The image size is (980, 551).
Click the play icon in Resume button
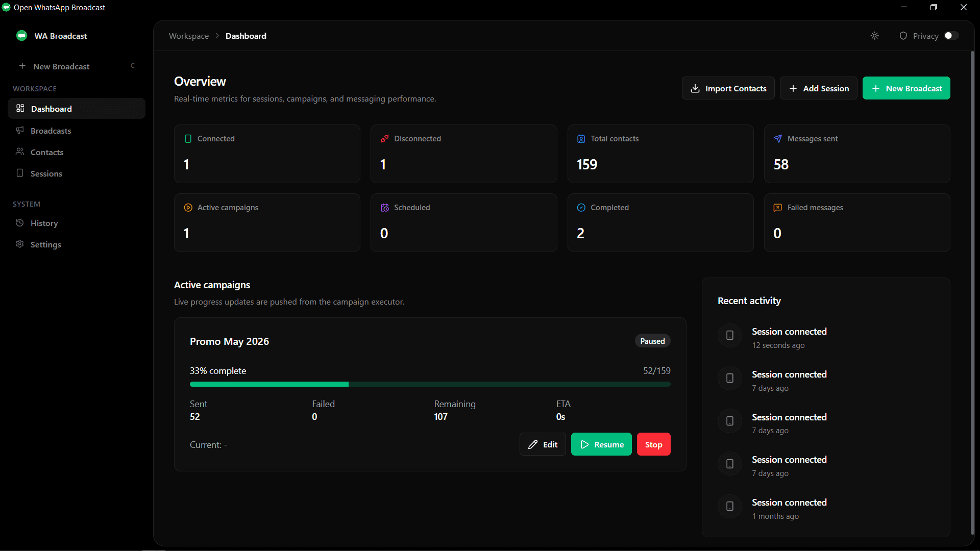pos(585,444)
